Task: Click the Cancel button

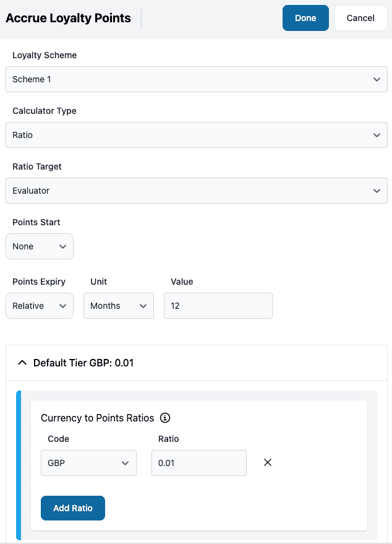Action: coord(360,18)
